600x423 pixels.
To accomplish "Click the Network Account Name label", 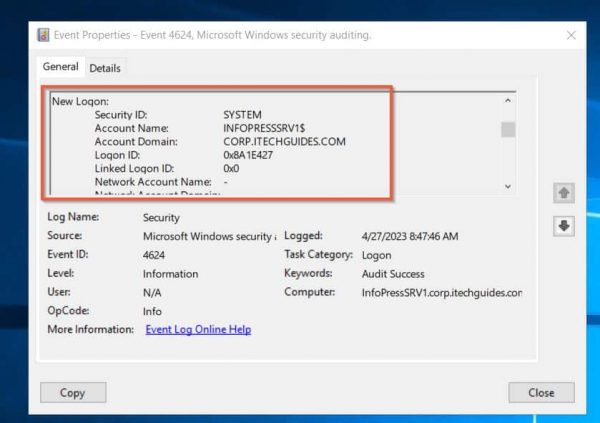I will tap(153, 182).
